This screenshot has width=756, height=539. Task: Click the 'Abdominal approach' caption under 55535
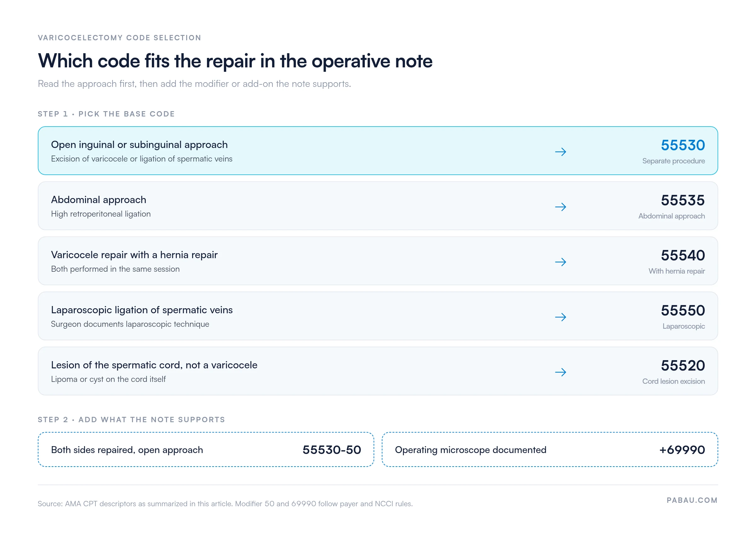(x=671, y=216)
